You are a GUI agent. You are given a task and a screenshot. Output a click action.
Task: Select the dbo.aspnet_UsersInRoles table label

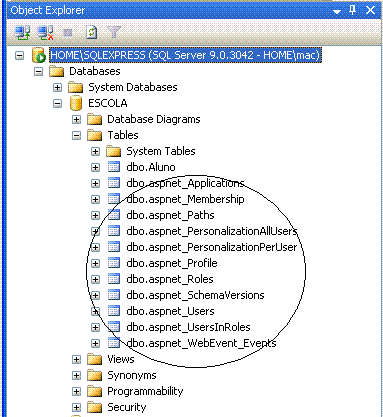(188, 327)
